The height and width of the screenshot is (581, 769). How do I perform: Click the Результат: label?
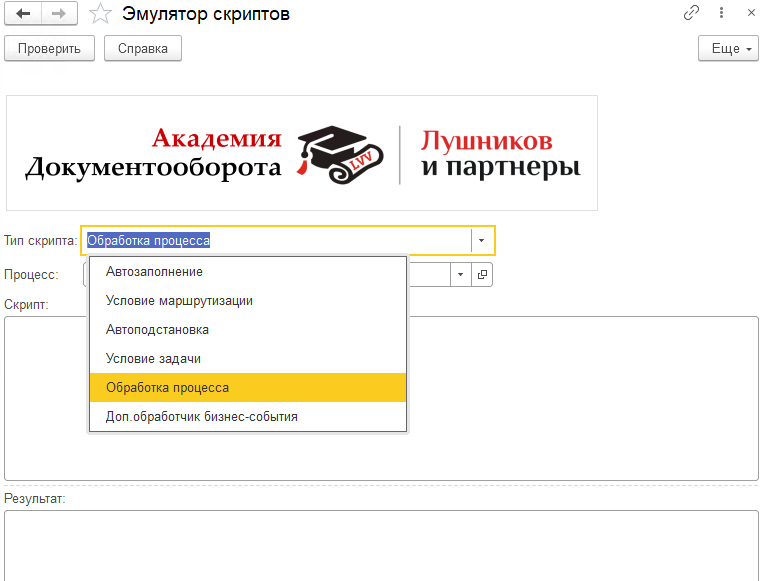pyautogui.click(x=34, y=499)
